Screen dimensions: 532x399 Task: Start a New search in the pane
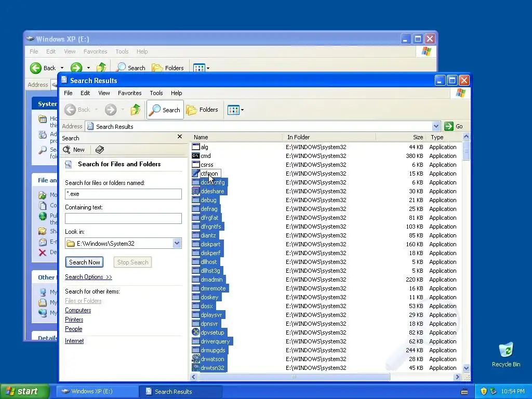[x=74, y=150]
